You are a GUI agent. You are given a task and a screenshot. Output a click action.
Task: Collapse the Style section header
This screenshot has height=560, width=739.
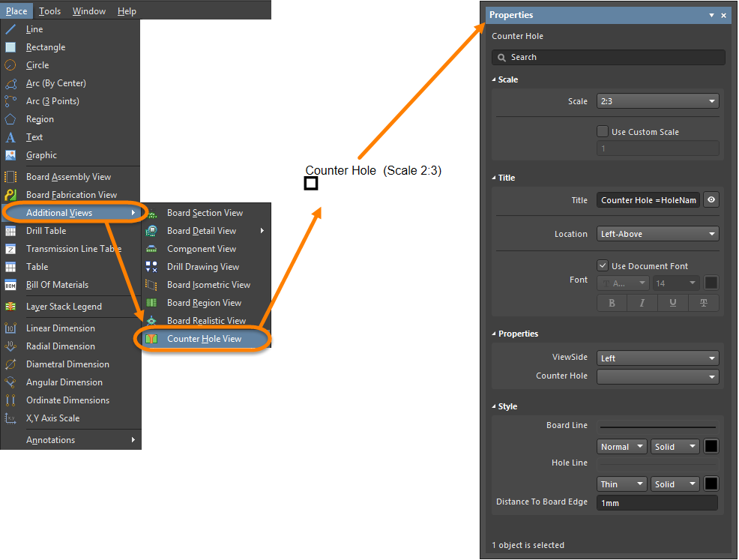(x=507, y=406)
